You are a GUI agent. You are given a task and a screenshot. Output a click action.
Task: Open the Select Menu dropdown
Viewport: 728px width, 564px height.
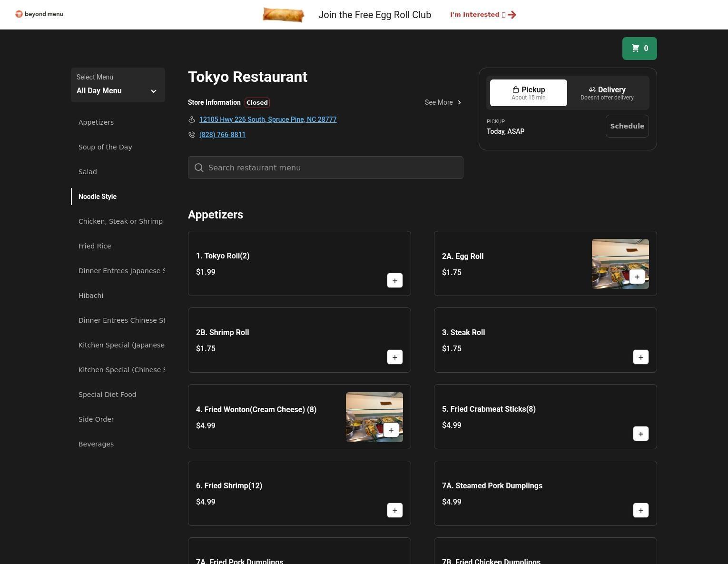tap(118, 85)
